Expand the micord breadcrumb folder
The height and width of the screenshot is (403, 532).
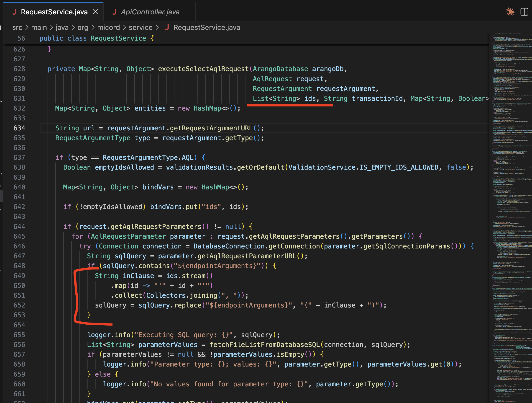click(x=108, y=27)
